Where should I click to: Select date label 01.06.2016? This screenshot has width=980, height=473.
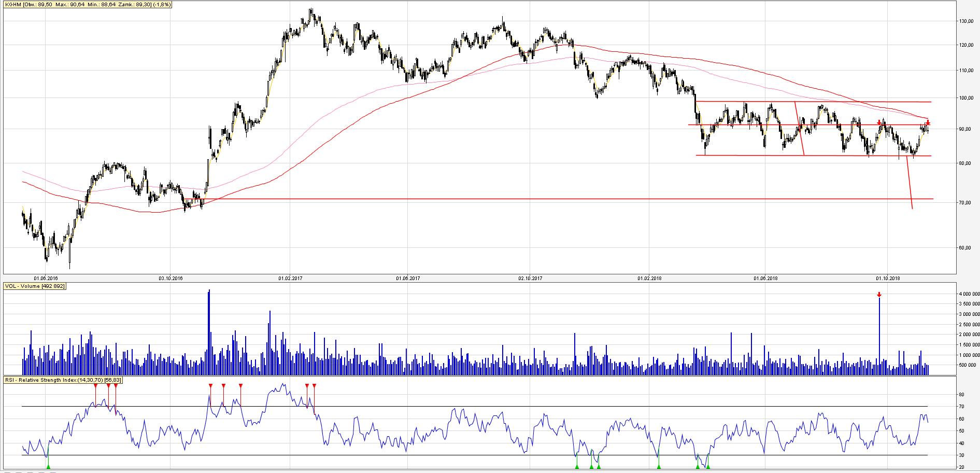46,279
